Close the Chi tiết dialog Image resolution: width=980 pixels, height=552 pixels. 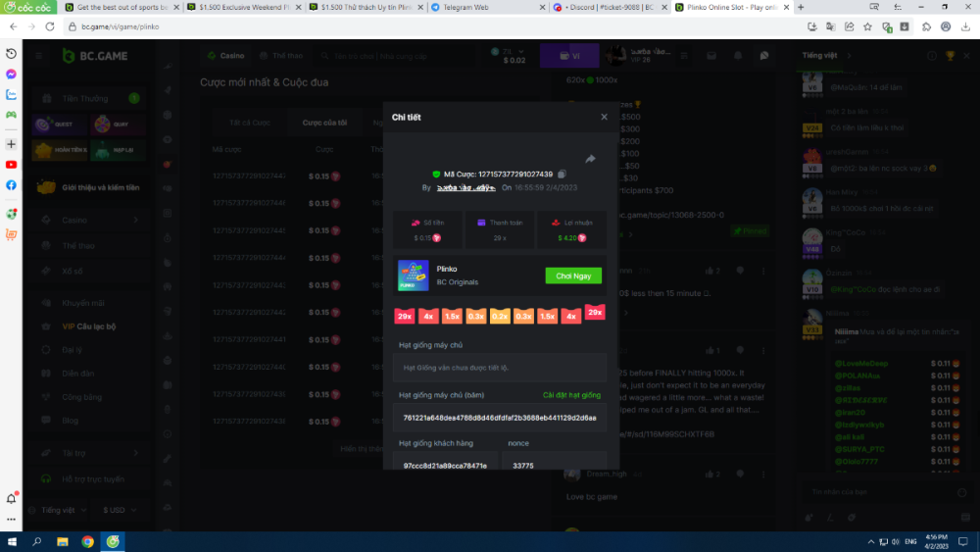(604, 117)
